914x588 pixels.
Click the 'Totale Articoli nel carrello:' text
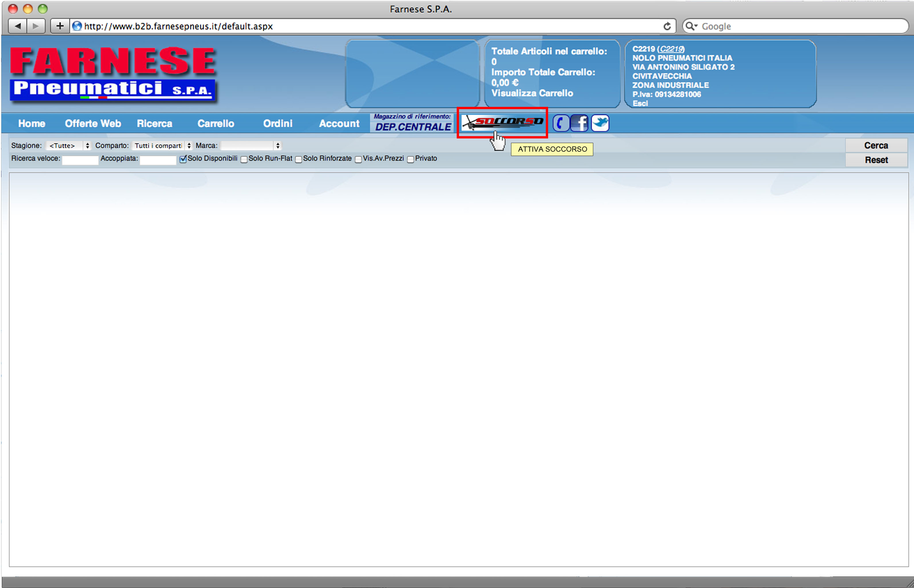click(x=549, y=51)
